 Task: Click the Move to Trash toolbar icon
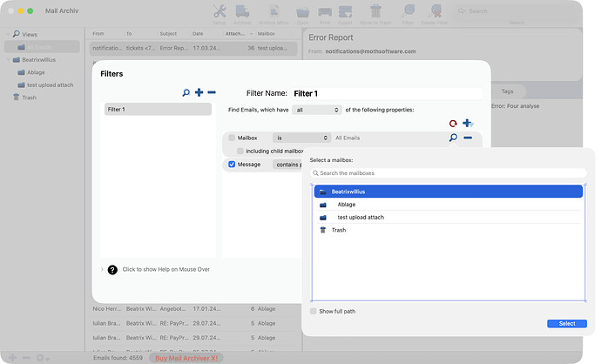pos(375,11)
